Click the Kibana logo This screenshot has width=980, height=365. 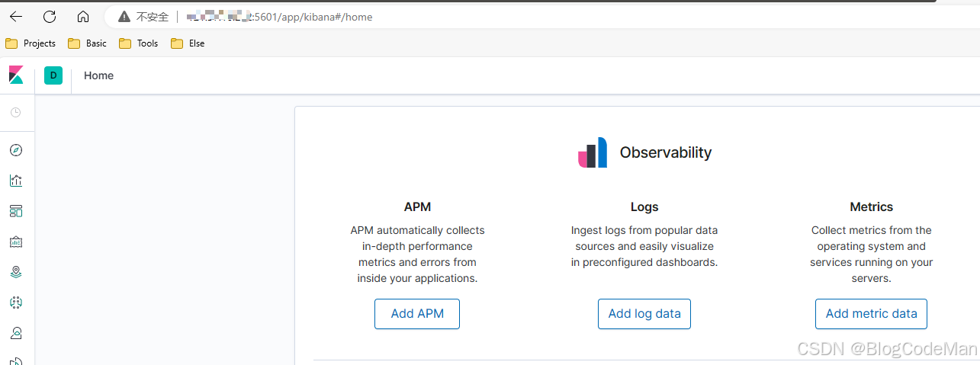tap(16, 75)
